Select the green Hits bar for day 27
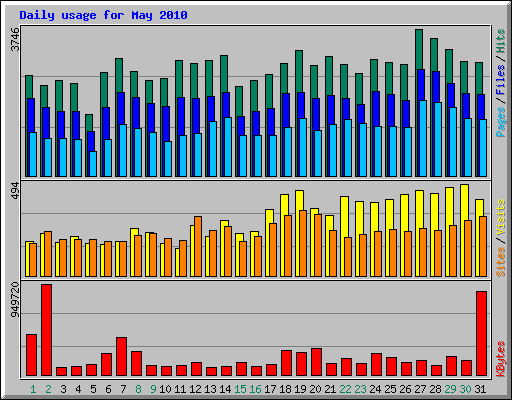Screen dimensions: 512x400 (419, 49)
